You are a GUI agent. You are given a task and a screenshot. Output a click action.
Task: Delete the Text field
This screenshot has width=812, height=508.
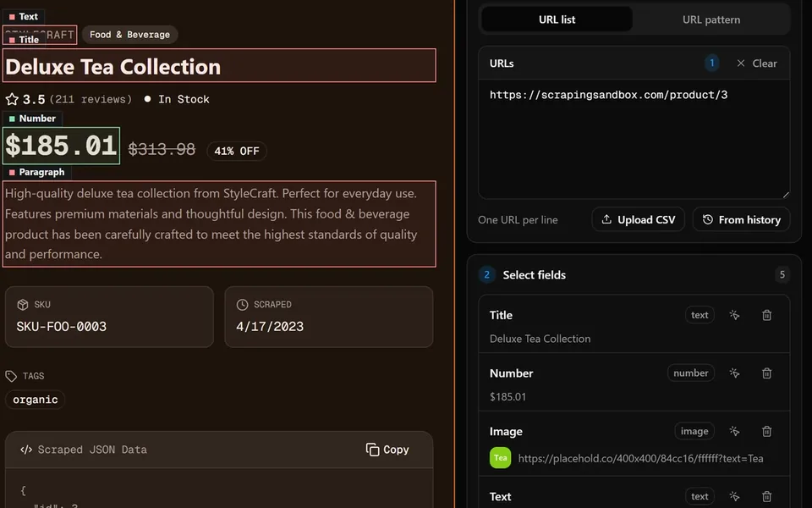tap(767, 496)
